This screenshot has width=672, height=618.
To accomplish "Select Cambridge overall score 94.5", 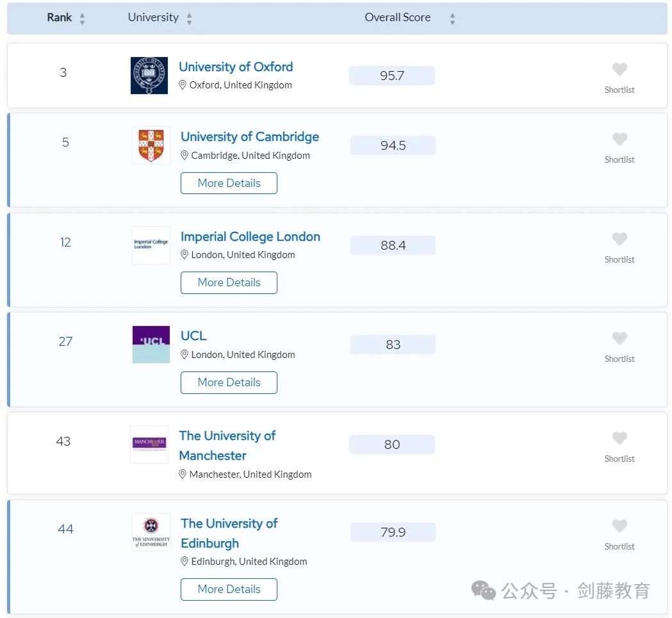I will point(393,145).
